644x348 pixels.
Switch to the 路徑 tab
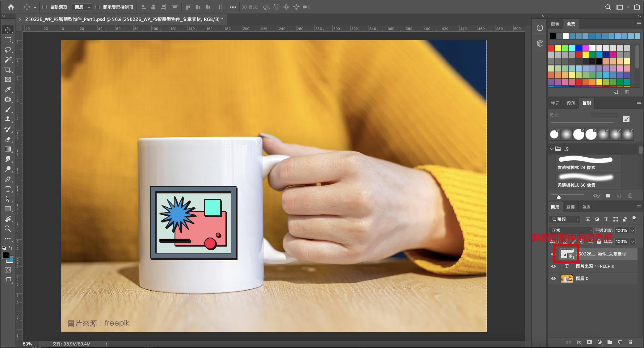pyautogui.click(x=570, y=207)
